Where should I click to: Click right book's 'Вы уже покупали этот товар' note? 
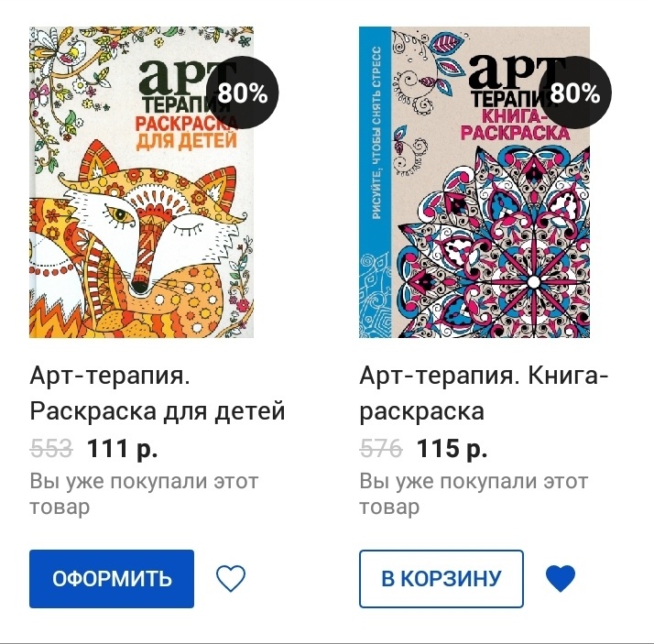coord(474,494)
